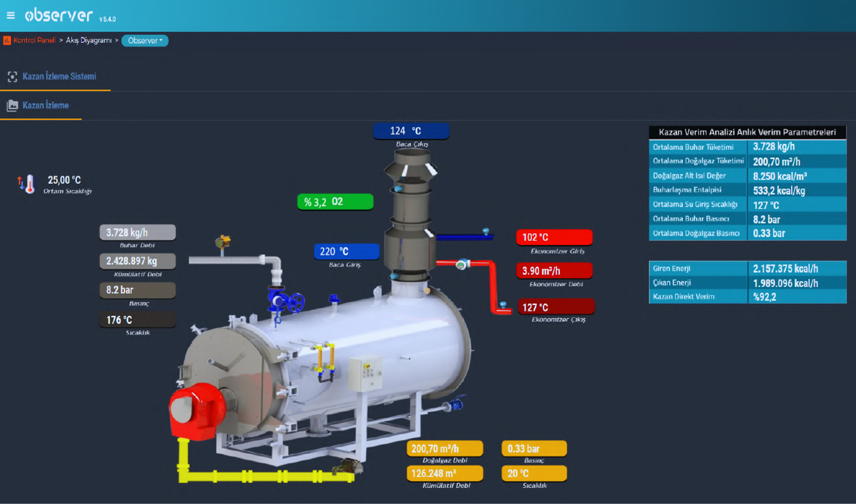Open the hamburger menu icon
The image size is (856, 504).
[x=10, y=15]
